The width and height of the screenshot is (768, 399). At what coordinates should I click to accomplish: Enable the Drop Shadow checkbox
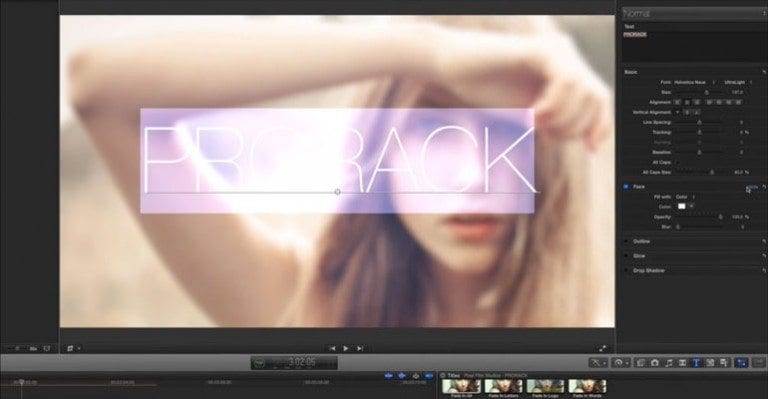coord(626,270)
